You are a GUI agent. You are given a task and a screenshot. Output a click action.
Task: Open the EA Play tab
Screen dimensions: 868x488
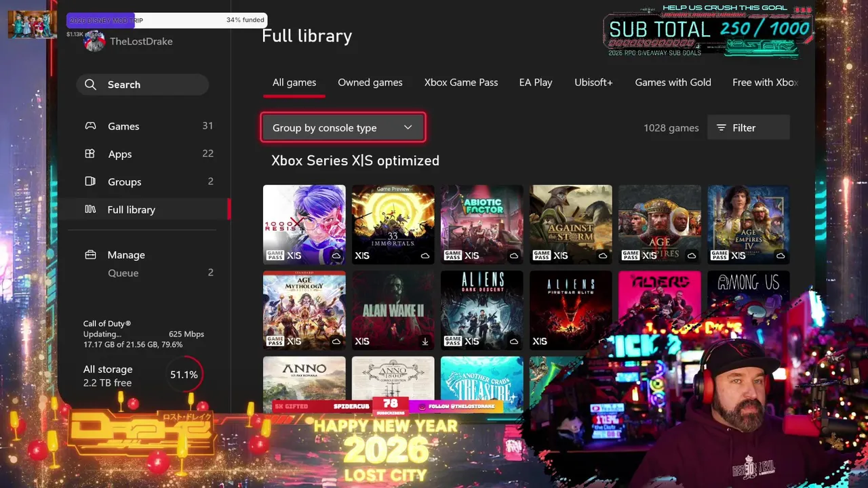536,82
